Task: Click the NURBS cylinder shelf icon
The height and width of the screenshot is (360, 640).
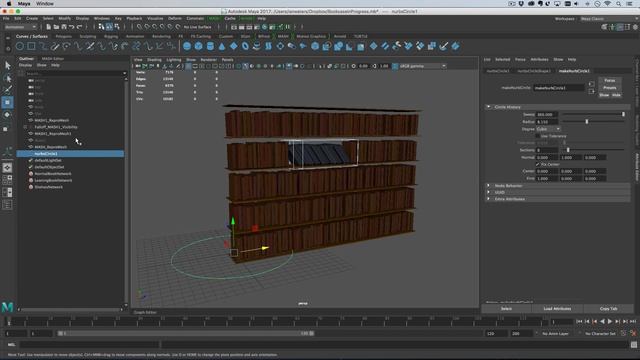Action: coord(210,46)
